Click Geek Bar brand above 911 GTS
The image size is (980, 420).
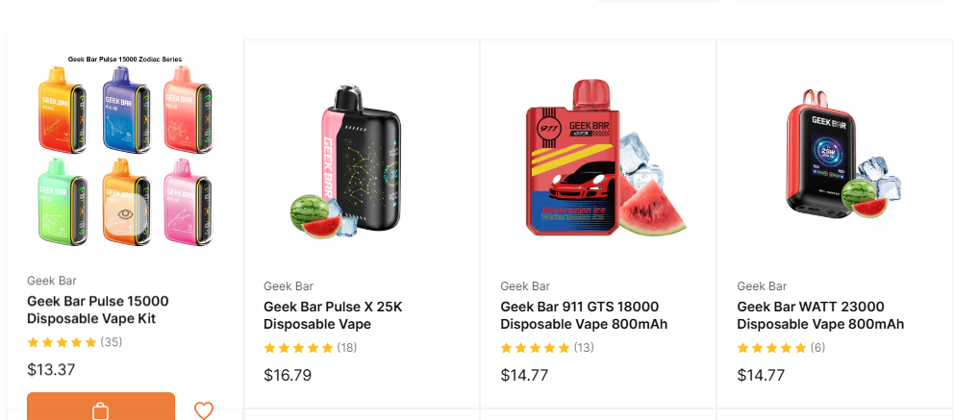(525, 286)
